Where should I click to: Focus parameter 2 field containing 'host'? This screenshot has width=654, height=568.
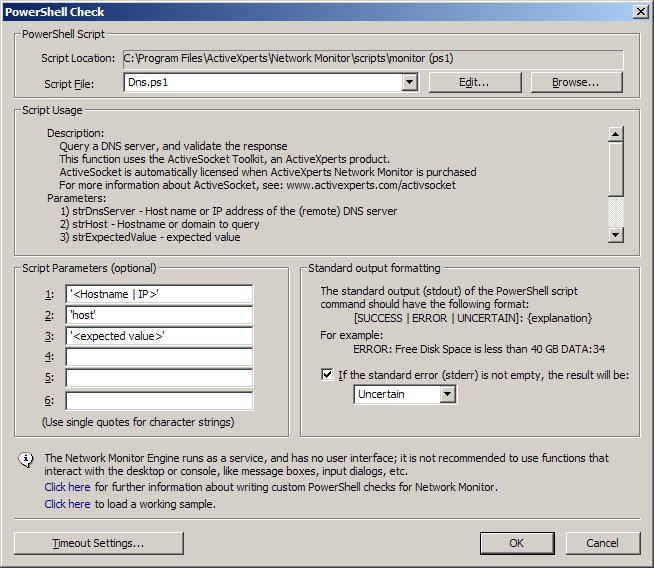(159, 315)
